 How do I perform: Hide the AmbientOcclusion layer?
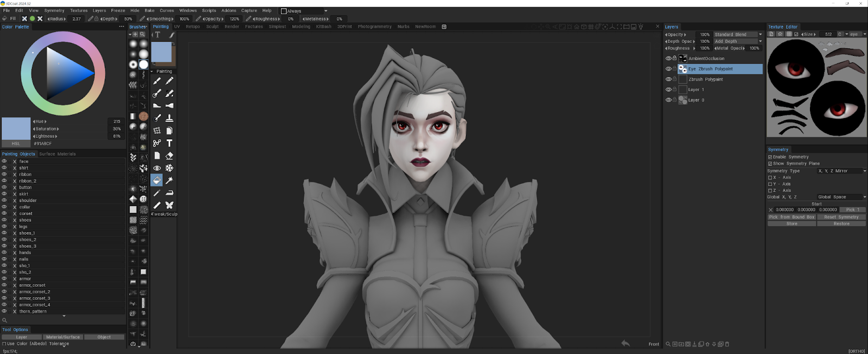click(668, 59)
